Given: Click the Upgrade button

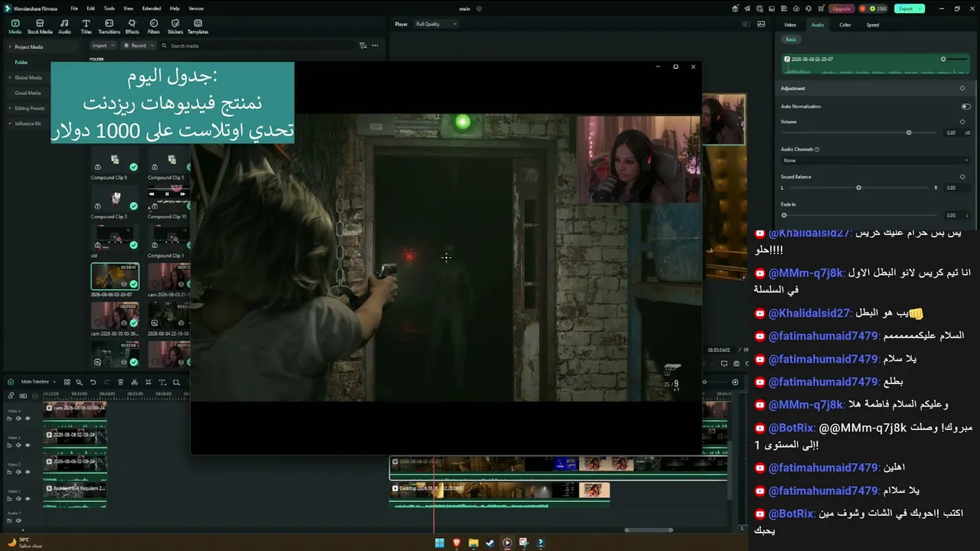Looking at the screenshot, I should point(841,8).
